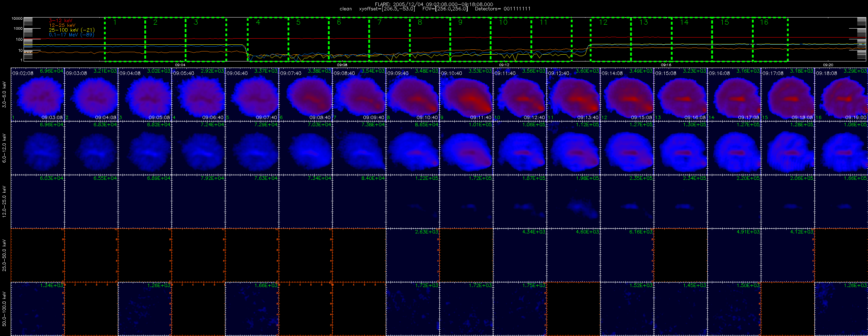
Task: Open the 12.0-25.0 keV image labeled 1.98E+05
Action: coord(574,202)
